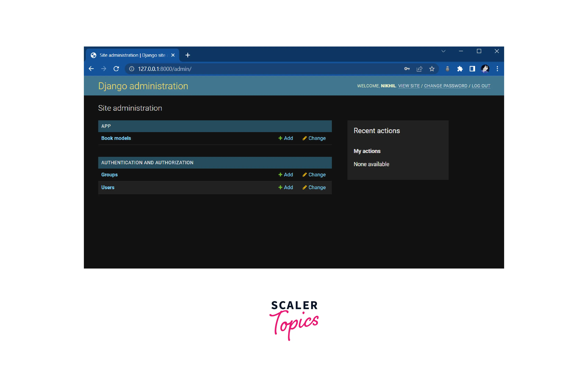Viewport: 588px width, 374px height.
Task: Click the pinned extension icon beside puzzle
Action: (x=447, y=69)
